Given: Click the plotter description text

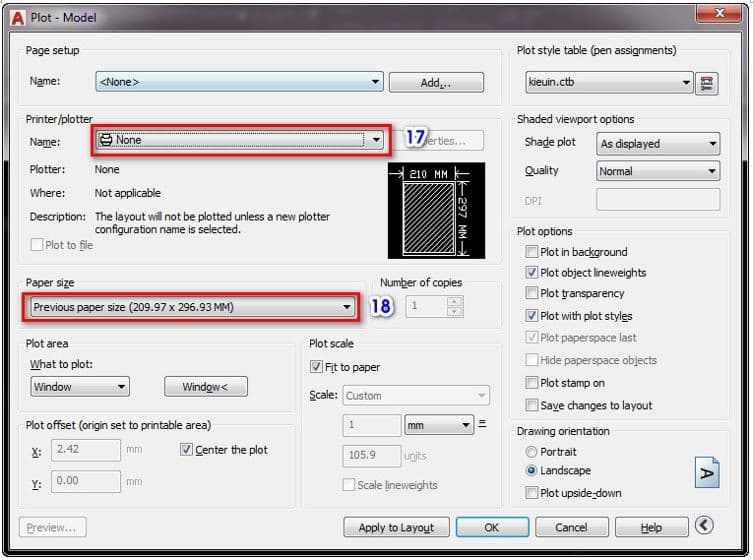Looking at the screenshot, I should [212, 223].
